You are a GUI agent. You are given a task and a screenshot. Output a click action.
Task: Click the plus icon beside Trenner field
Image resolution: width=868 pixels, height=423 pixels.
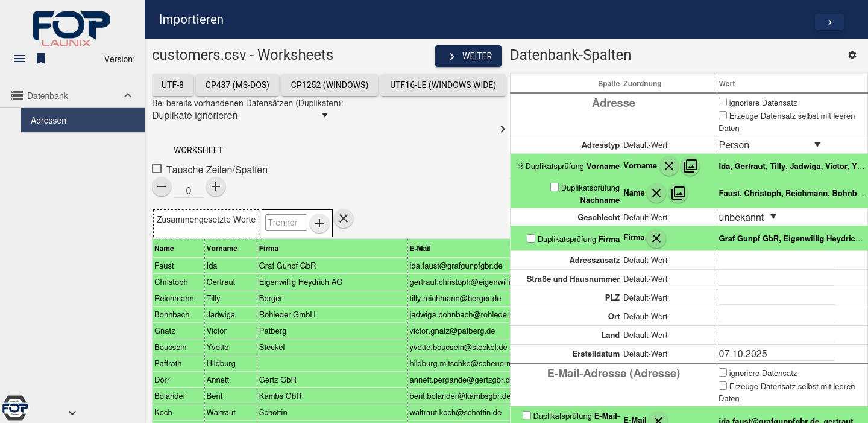pos(319,223)
